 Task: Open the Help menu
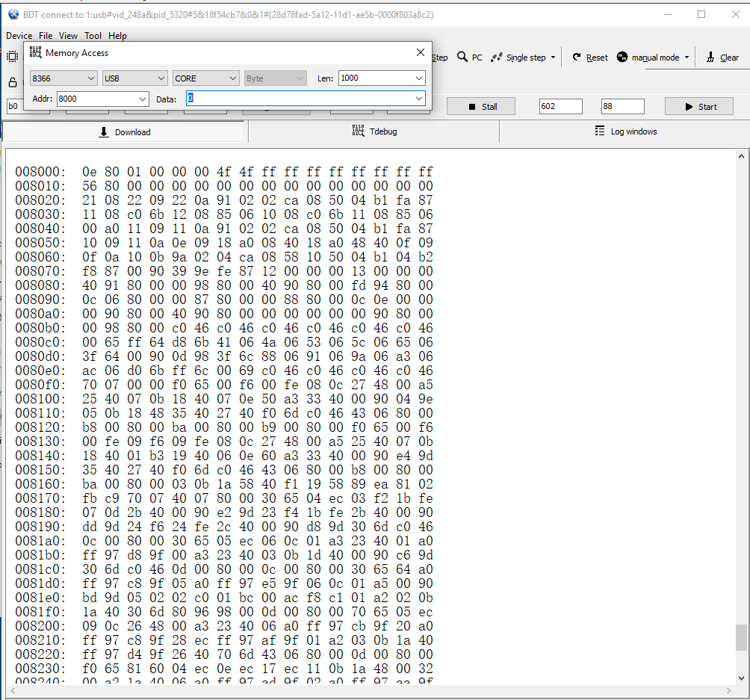coord(117,36)
